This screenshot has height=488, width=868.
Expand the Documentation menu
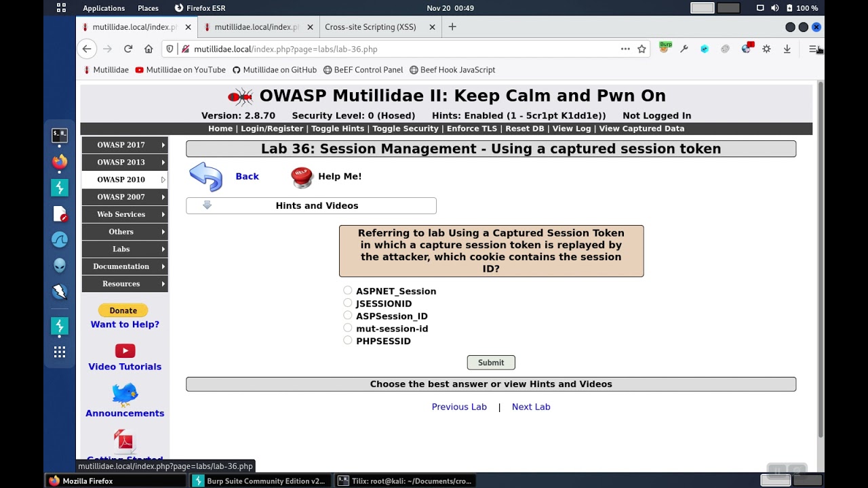125,266
